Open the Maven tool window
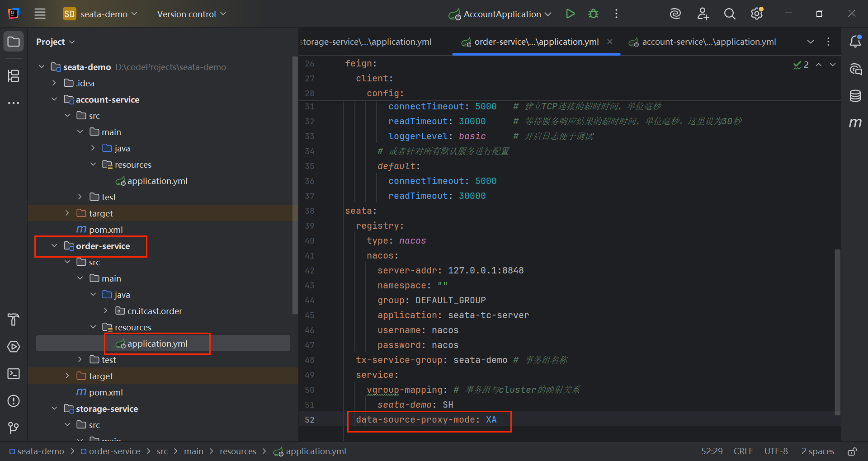Image resolution: width=868 pixels, height=461 pixels. tap(855, 122)
